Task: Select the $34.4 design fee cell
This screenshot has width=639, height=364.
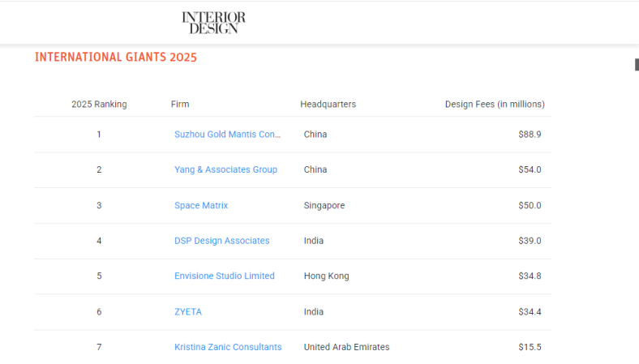Action: [x=530, y=312]
